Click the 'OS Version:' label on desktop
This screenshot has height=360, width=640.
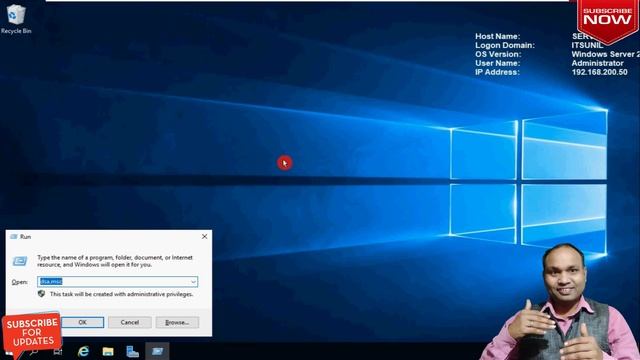(498, 54)
